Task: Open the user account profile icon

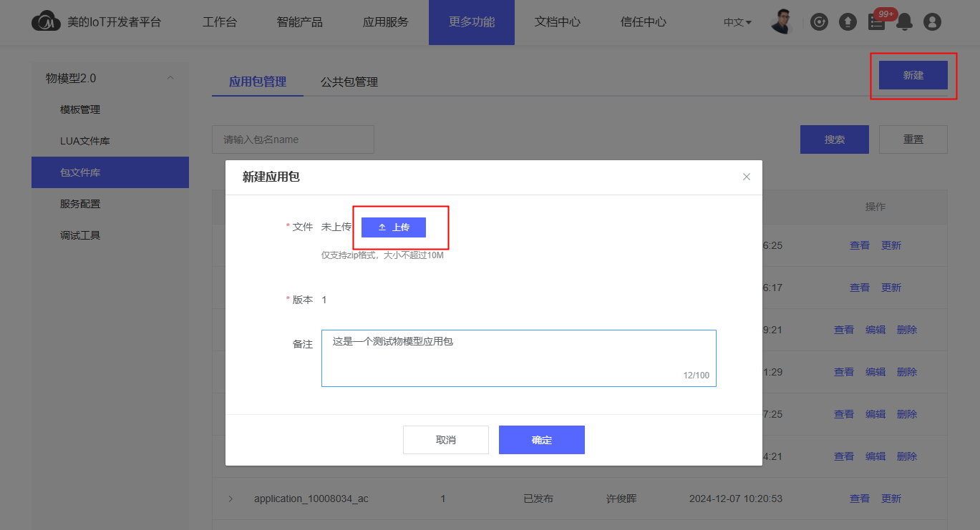Action: click(x=932, y=22)
